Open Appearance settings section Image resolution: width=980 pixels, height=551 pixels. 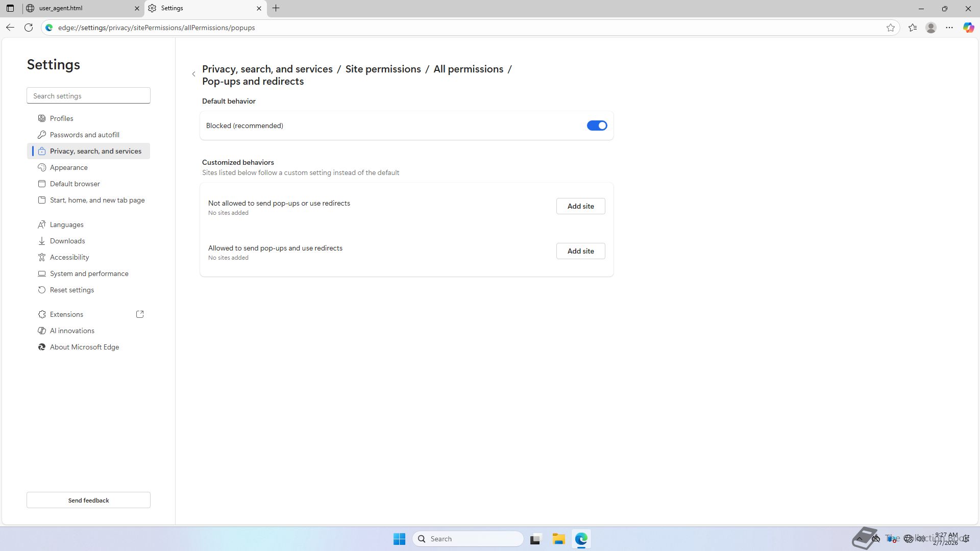click(x=69, y=167)
